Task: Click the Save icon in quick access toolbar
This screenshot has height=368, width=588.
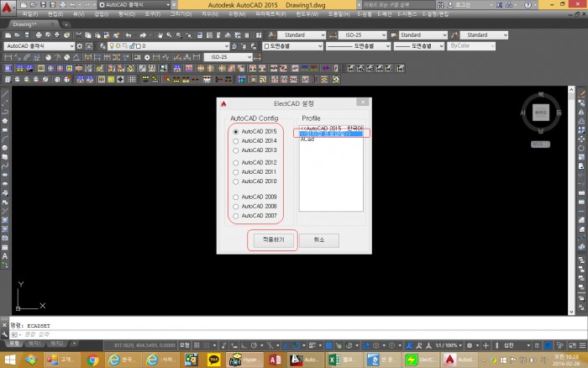Action: [43, 5]
